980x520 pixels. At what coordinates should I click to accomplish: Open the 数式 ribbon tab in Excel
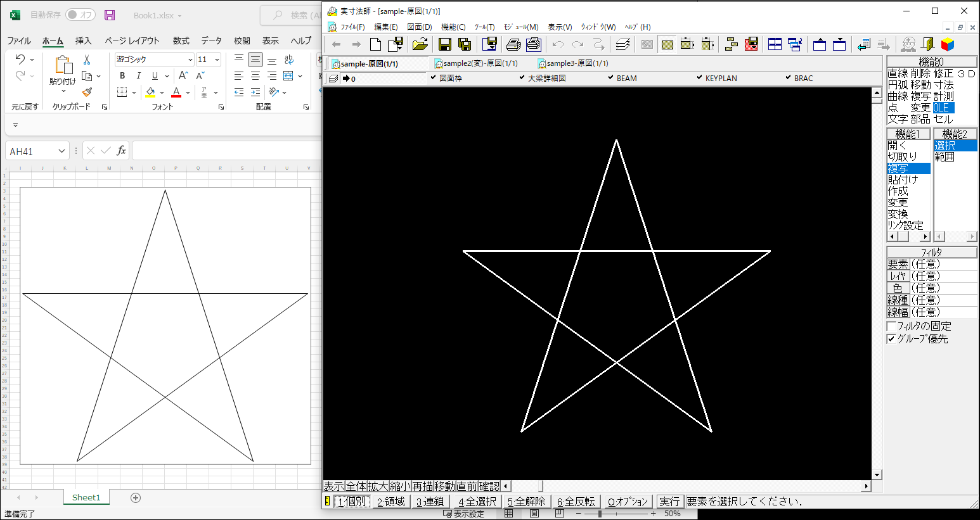tap(181, 41)
